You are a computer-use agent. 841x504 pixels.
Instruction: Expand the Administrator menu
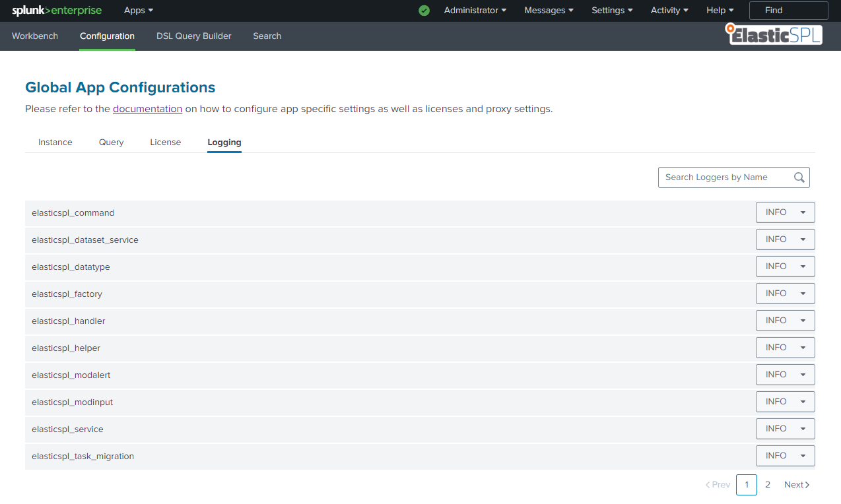point(475,11)
